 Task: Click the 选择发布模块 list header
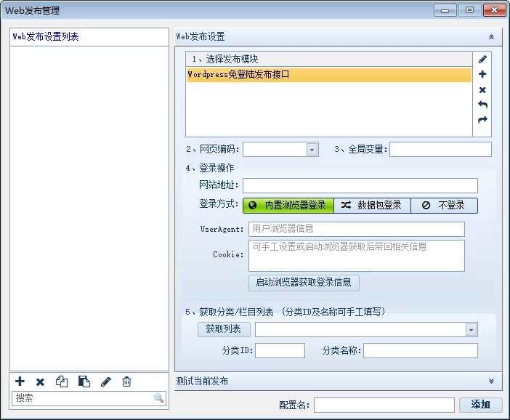tap(329, 59)
